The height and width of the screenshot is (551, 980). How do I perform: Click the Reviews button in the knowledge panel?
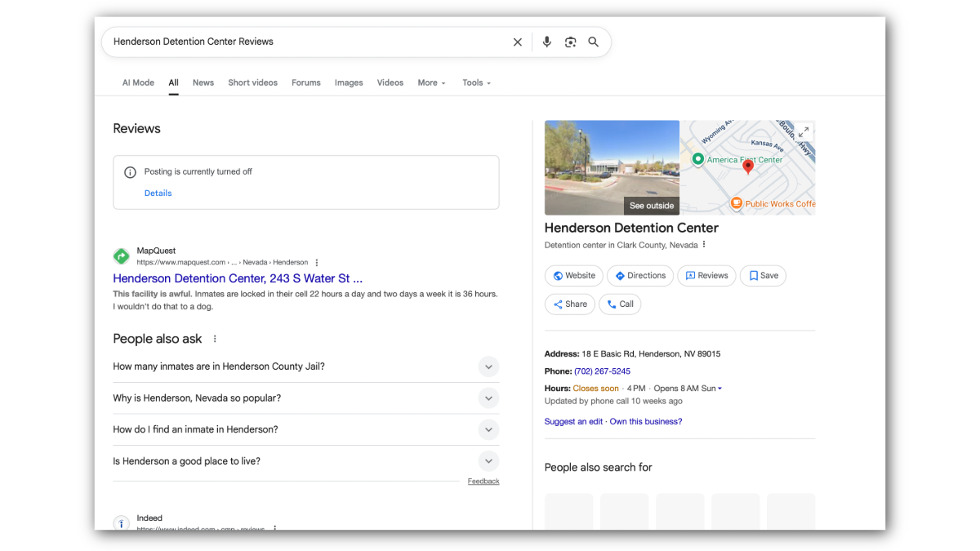pyautogui.click(x=707, y=276)
